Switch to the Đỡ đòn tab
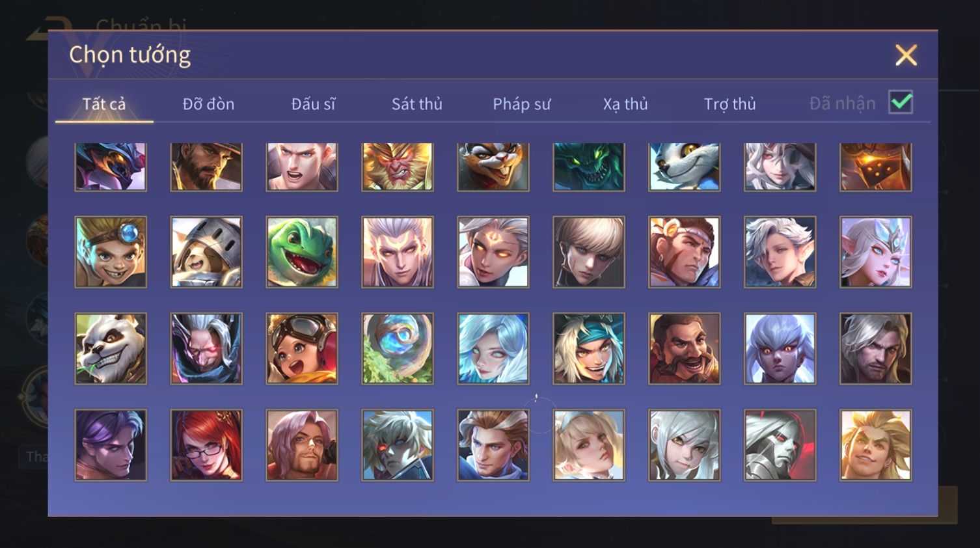The width and height of the screenshot is (980, 548). (208, 104)
